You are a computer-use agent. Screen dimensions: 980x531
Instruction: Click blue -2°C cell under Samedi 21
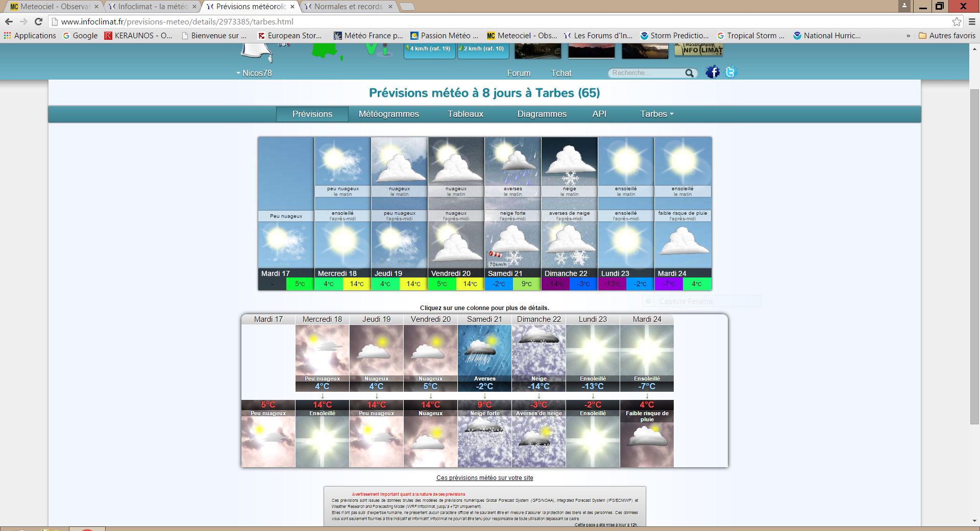[499, 284]
